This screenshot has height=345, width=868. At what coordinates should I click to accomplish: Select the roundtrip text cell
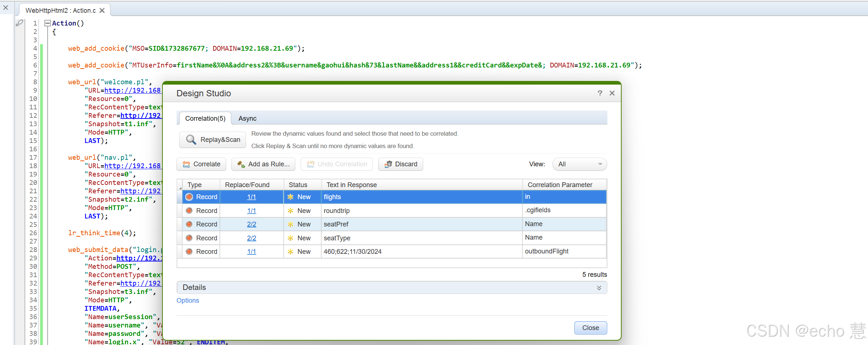pos(422,211)
